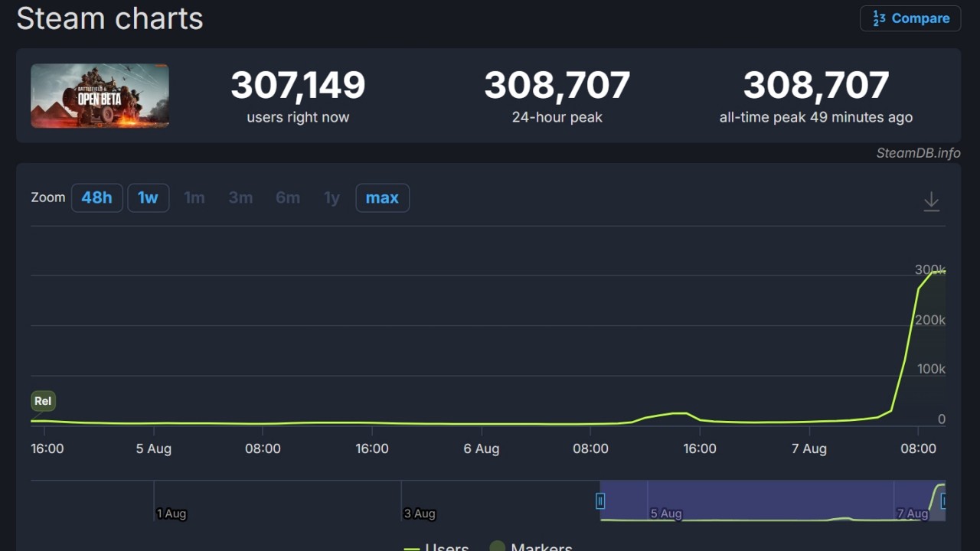Open the chart download menu icon
Image resolution: width=980 pixels, height=551 pixels.
[x=931, y=201]
